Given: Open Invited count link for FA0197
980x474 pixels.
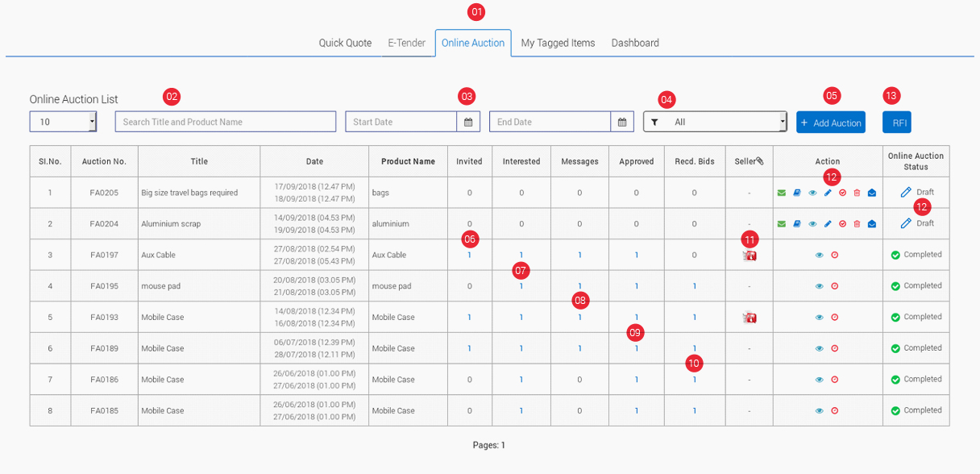Looking at the screenshot, I should 470,256.
